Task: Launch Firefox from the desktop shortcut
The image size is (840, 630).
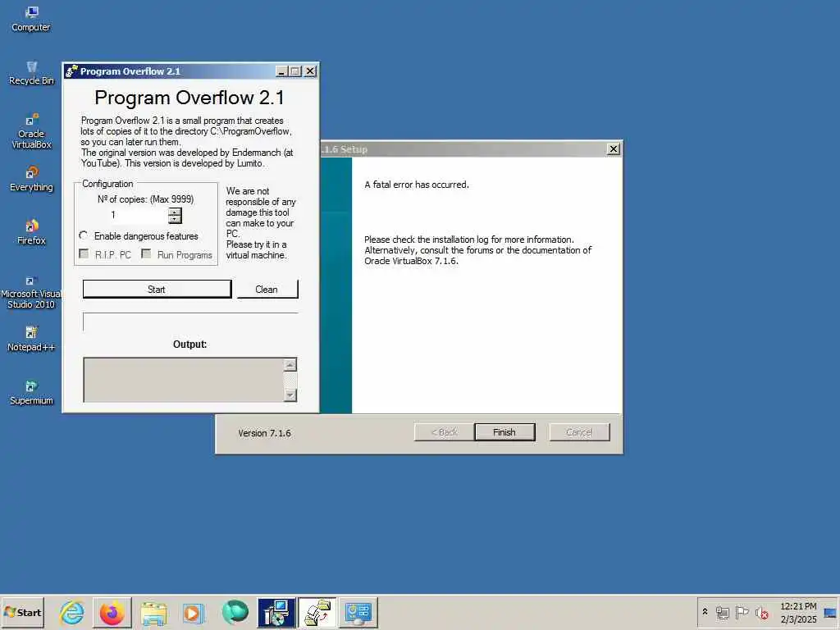Action: [x=31, y=232]
